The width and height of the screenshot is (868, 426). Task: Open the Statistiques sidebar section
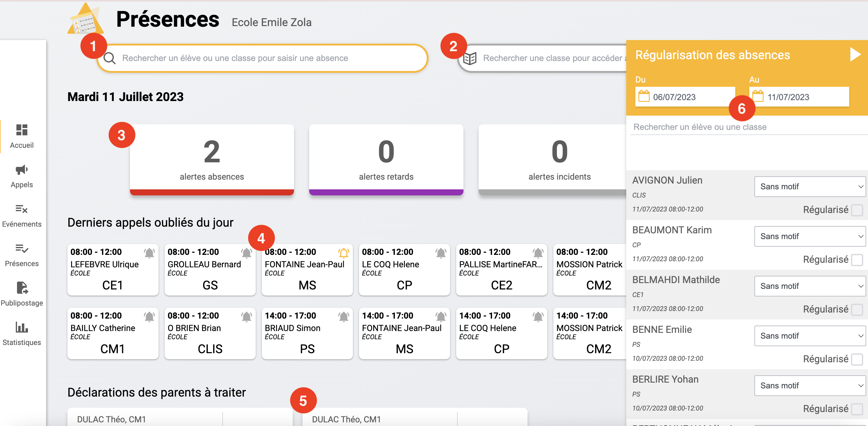tap(22, 334)
